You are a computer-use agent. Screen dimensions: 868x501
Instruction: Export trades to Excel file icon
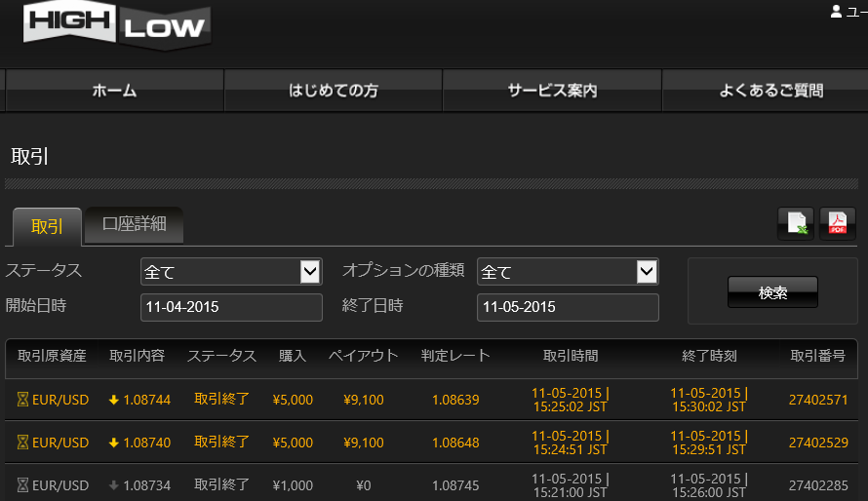click(x=795, y=224)
